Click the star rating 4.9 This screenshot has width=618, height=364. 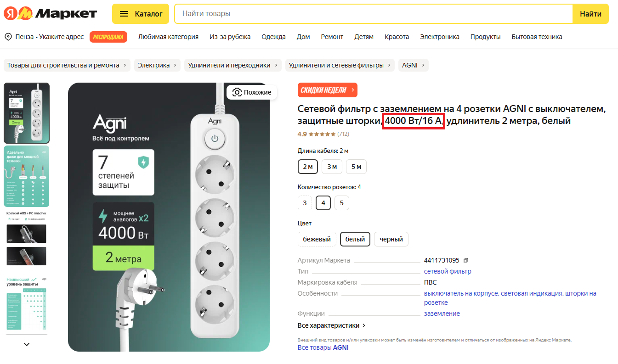pyautogui.click(x=322, y=134)
